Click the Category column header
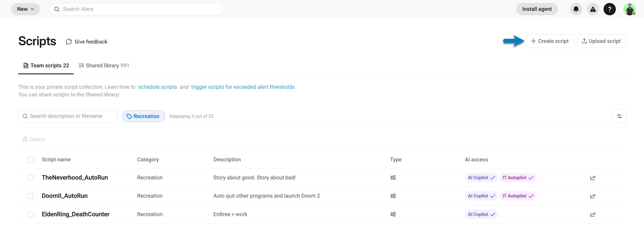Screen dimensions: 644x242 [x=148, y=160]
